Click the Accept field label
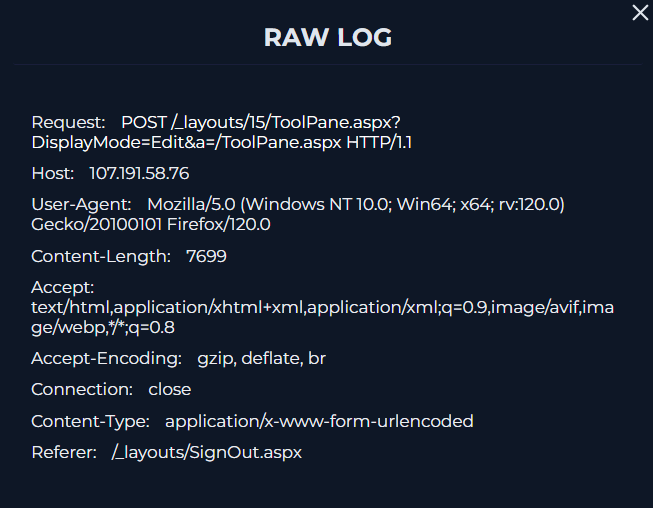Image resolution: width=653 pixels, height=508 pixels. click(x=62, y=287)
